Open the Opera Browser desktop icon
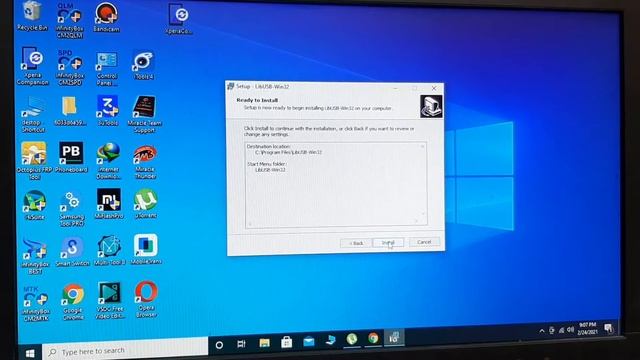 pos(146,300)
